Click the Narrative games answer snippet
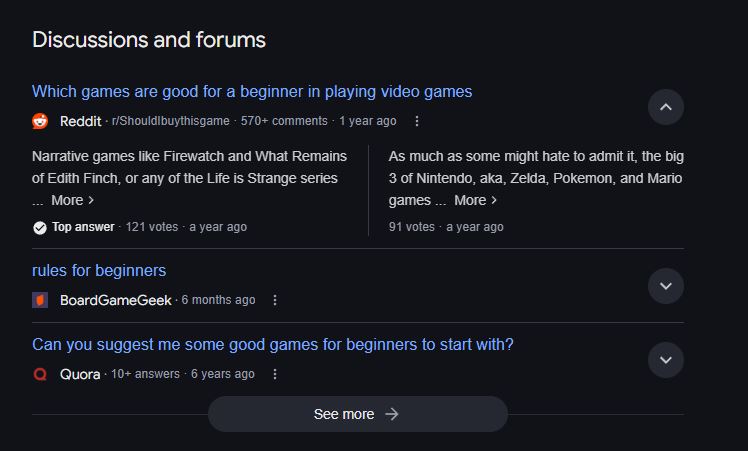Image resolution: width=748 pixels, height=451 pixels. 189,178
